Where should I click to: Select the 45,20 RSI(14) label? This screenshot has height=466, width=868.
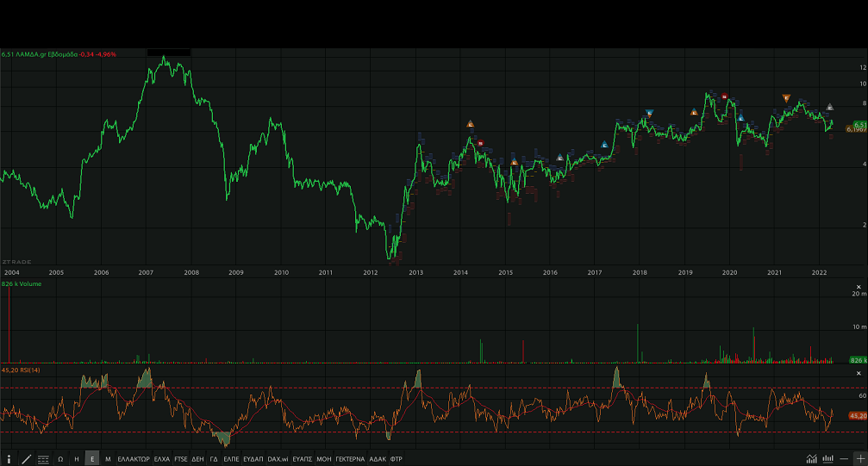click(21, 370)
